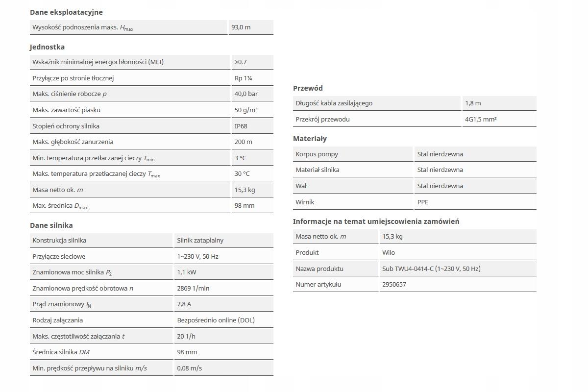The height and width of the screenshot is (392, 588).
Task: Click the "Dane silnika" section heading
Action: click(x=51, y=225)
